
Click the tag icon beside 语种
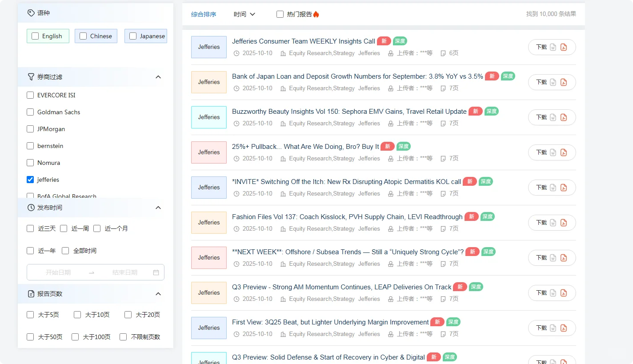click(31, 13)
